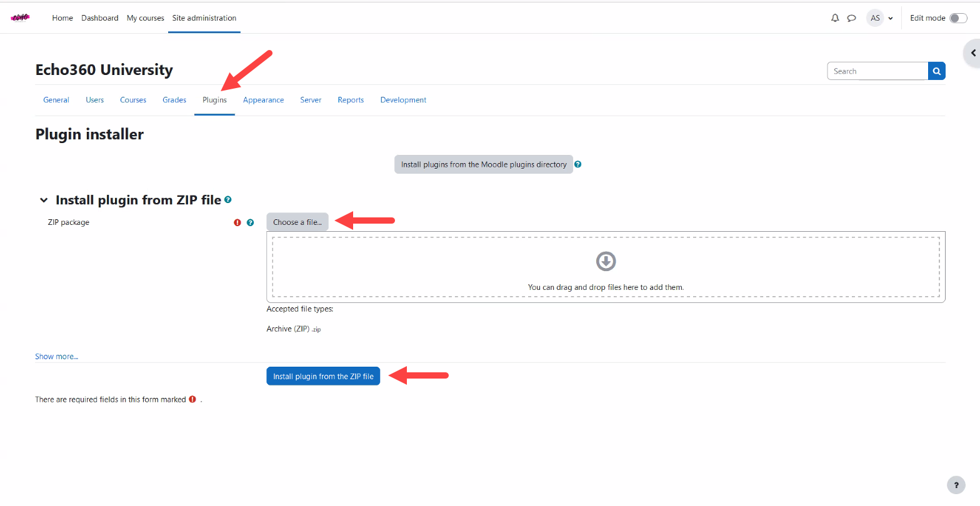This screenshot has width=980, height=506.
Task: Click the ZIP package help icon
Action: (251, 222)
